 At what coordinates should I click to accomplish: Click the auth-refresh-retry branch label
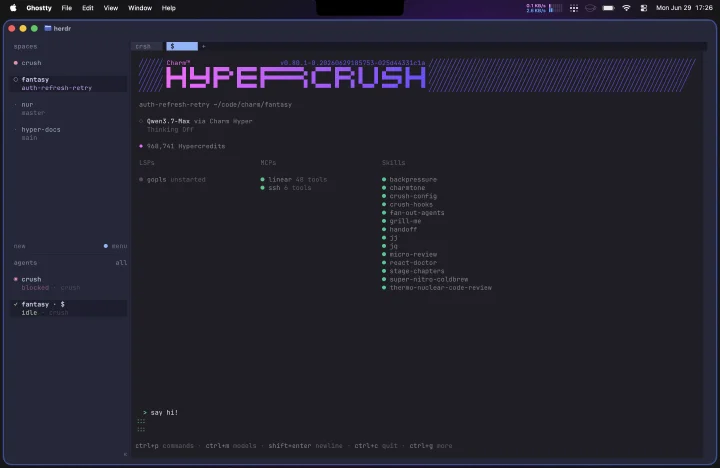pyautogui.click(x=56, y=88)
